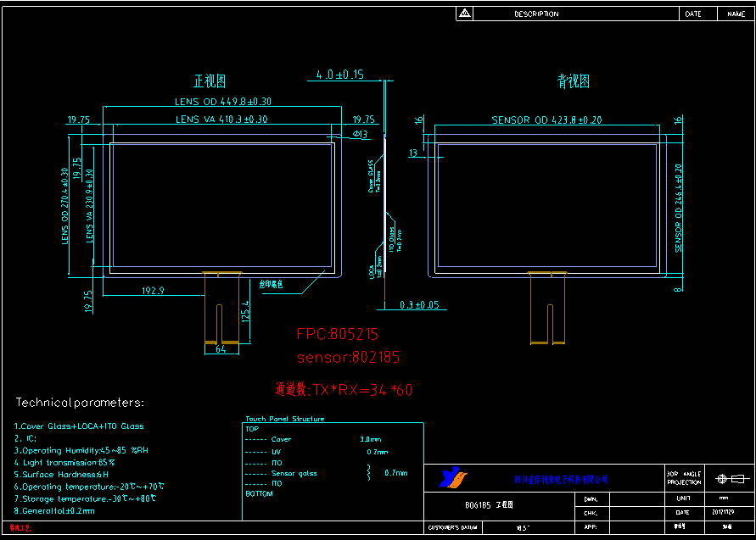Image resolution: width=756 pixels, height=540 pixels.
Task: Select the Touch Panel Structure table title
Action: click(284, 419)
